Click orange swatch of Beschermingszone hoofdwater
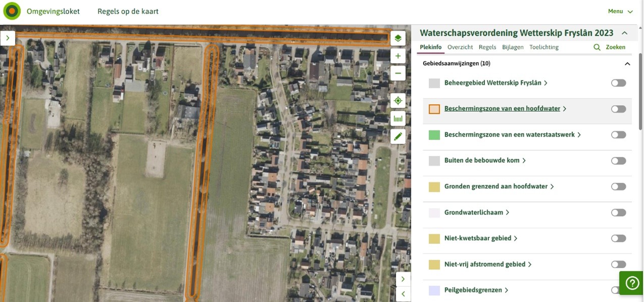Viewport: 644px width, 302px height. click(434, 109)
